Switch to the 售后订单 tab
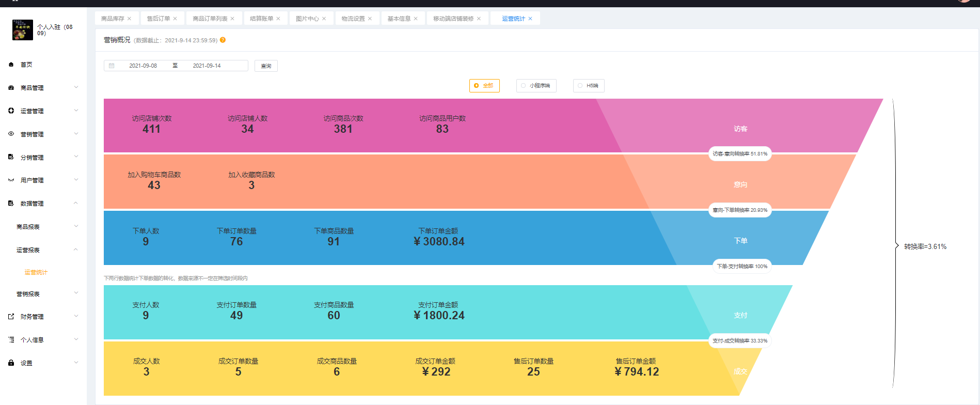 pos(158,19)
